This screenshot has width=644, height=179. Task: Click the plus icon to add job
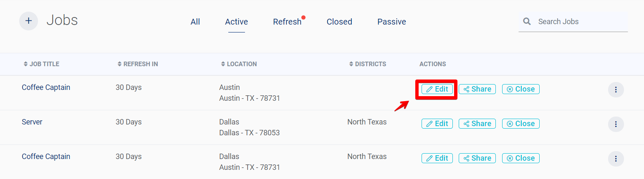tap(28, 21)
